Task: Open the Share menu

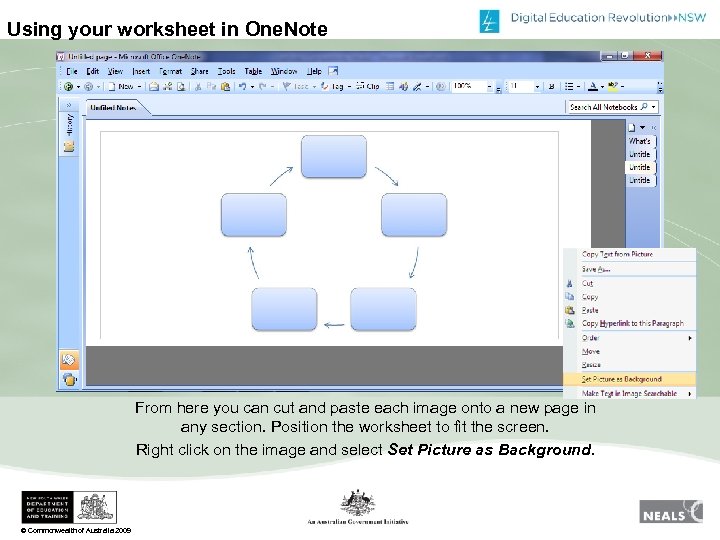Action: 200,71
